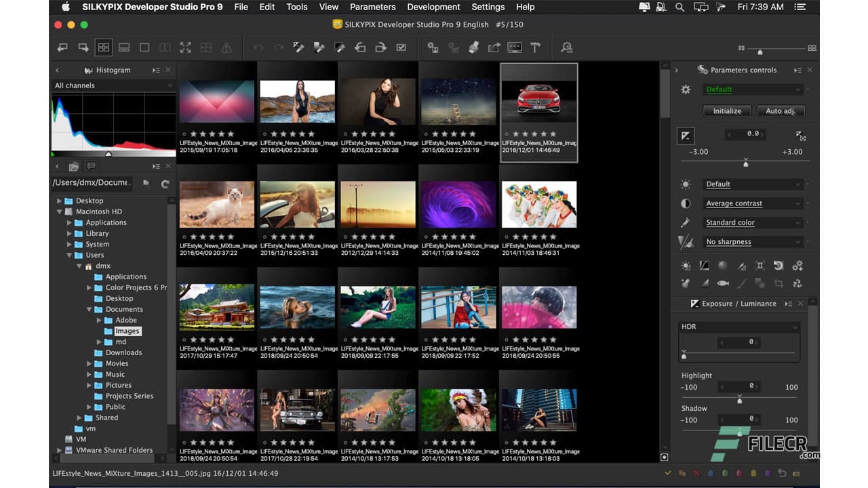Viewport: 868px width, 488px height.
Task: Click the Auto adj. button
Action: coord(781,110)
